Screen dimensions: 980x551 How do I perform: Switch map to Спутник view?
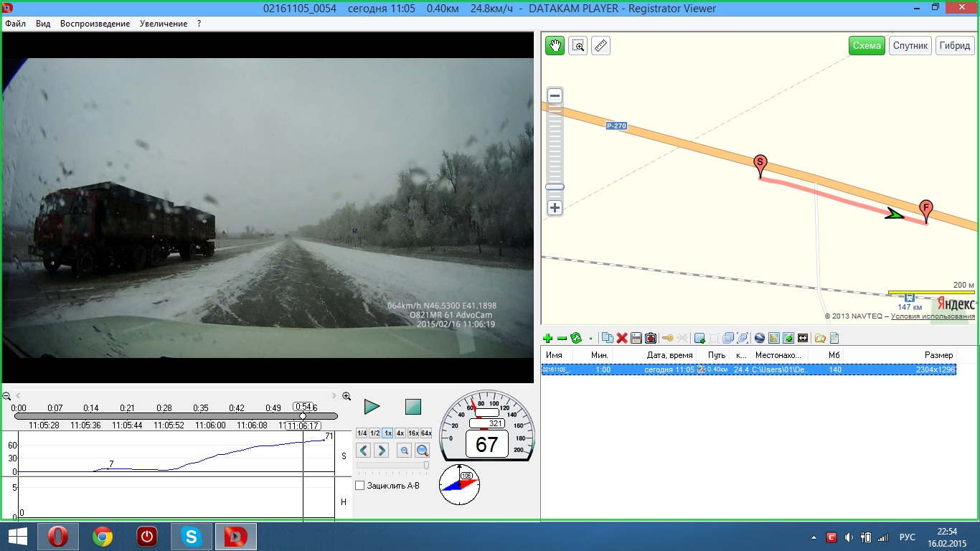click(910, 46)
